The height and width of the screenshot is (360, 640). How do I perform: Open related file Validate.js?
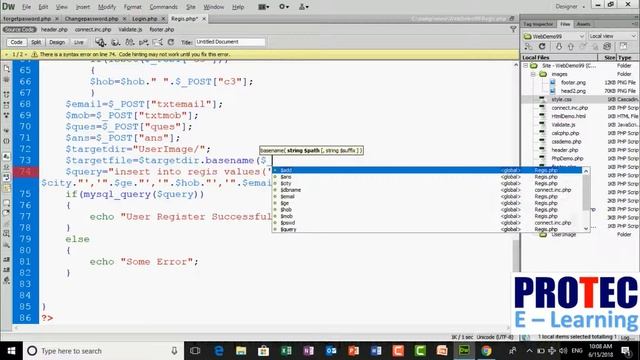[x=130, y=29]
